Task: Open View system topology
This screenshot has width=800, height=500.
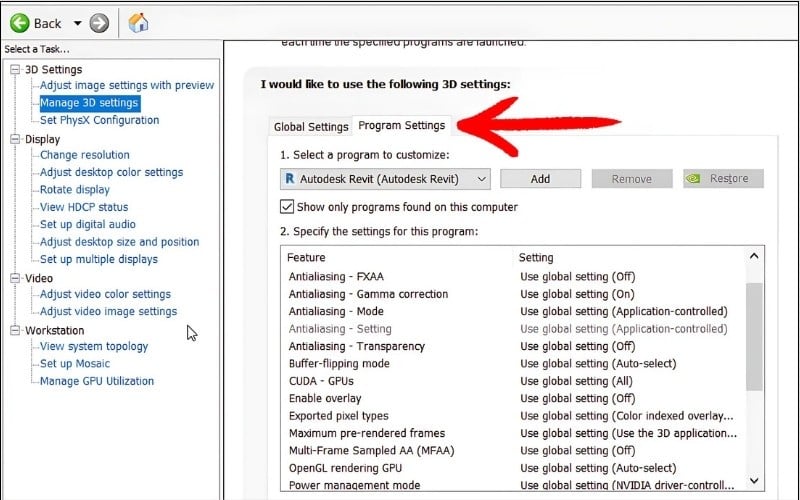Action: click(94, 346)
